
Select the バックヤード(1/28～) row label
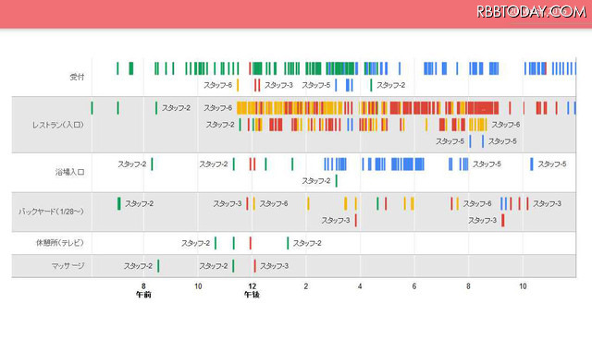pyautogui.click(x=52, y=212)
